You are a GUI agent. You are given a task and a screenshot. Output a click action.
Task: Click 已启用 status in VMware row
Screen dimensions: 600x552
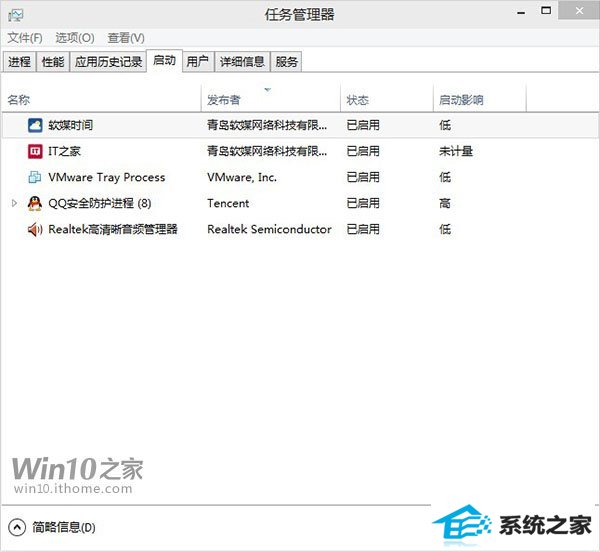point(363,177)
